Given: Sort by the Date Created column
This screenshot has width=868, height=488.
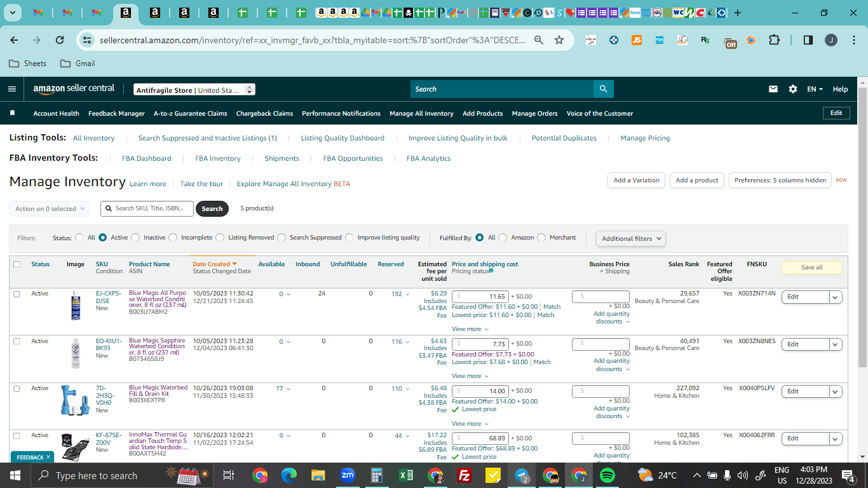Looking at the screenshot, I should [x=214, y=264].
